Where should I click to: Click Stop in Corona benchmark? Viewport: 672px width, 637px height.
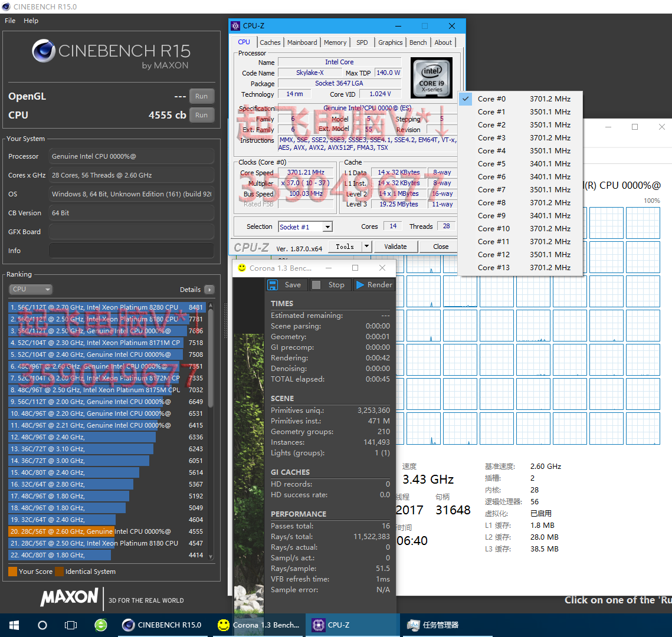[330, 285]
